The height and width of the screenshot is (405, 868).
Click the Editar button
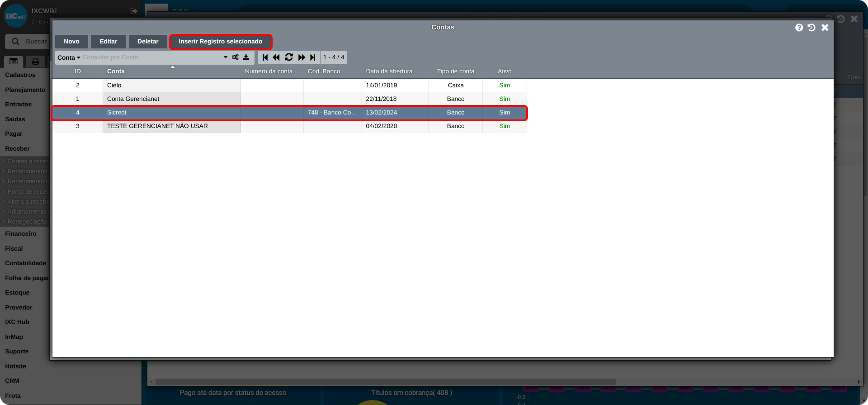(108, 42)
